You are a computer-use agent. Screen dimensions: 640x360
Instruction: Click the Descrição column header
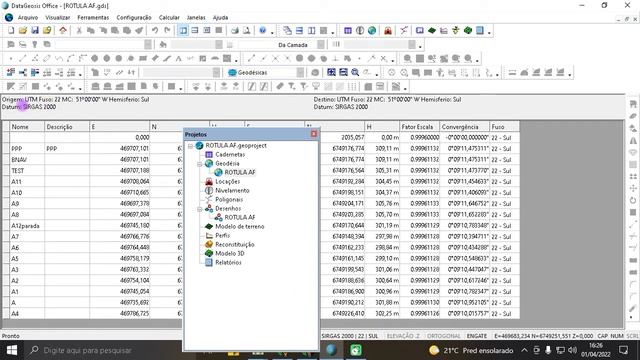point(67,127)
